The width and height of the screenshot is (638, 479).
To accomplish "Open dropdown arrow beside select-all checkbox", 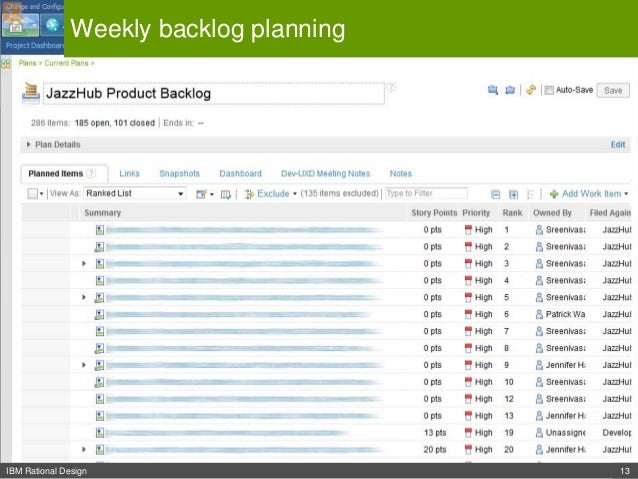I will coord(42,194).
